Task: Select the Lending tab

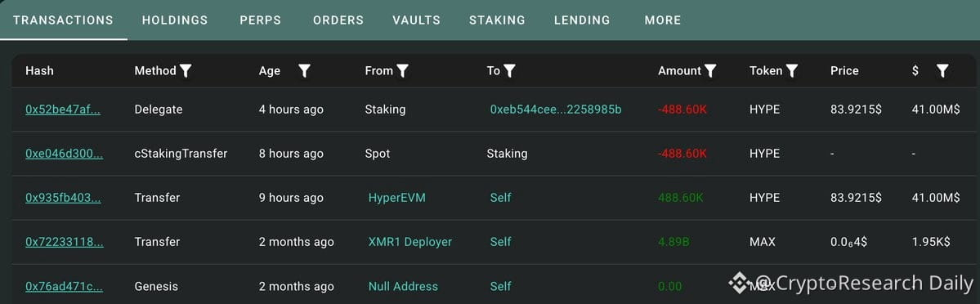Action: [582, 20]
